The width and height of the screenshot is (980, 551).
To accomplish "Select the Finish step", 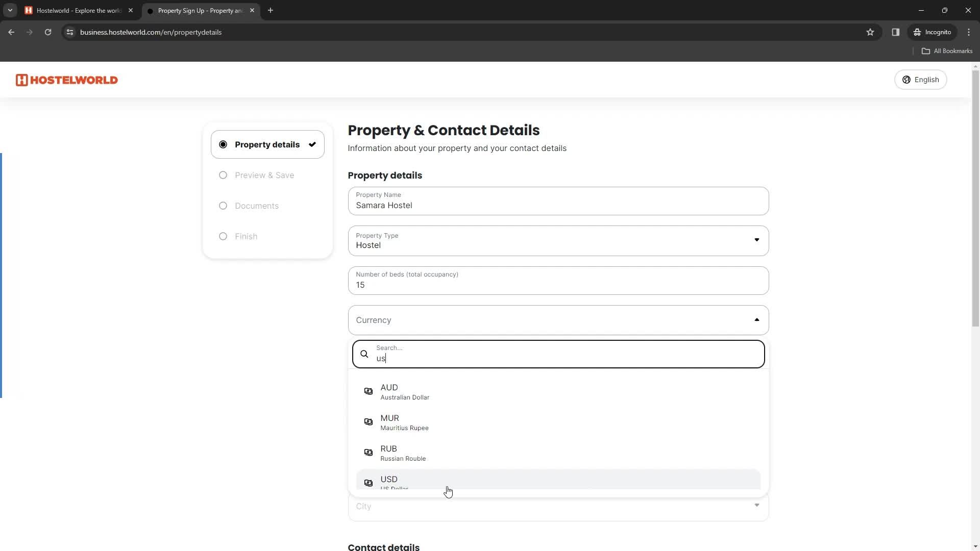I will click(x=246, y=236).
